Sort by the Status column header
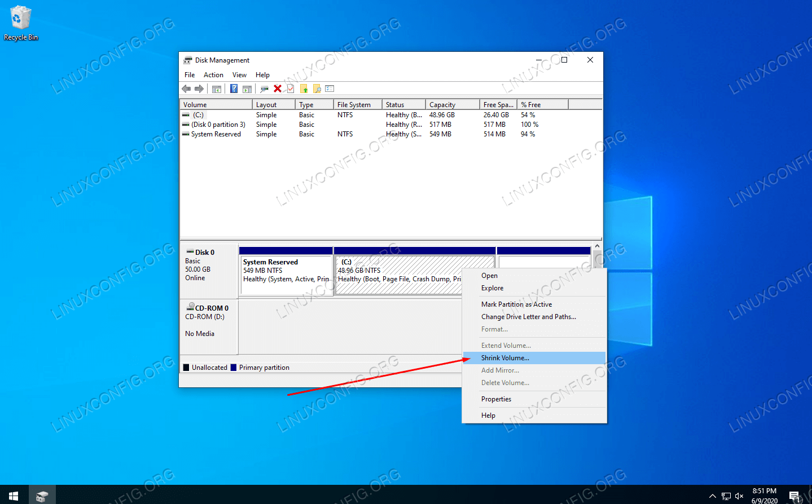The image size is (812, 504). [404, 105]
